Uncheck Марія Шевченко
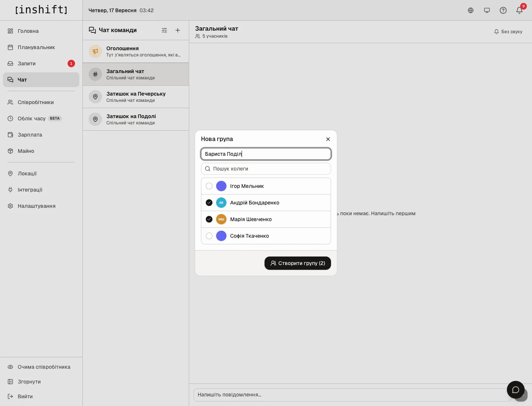This screenshot has width=532, height=406. pos(209,219)
